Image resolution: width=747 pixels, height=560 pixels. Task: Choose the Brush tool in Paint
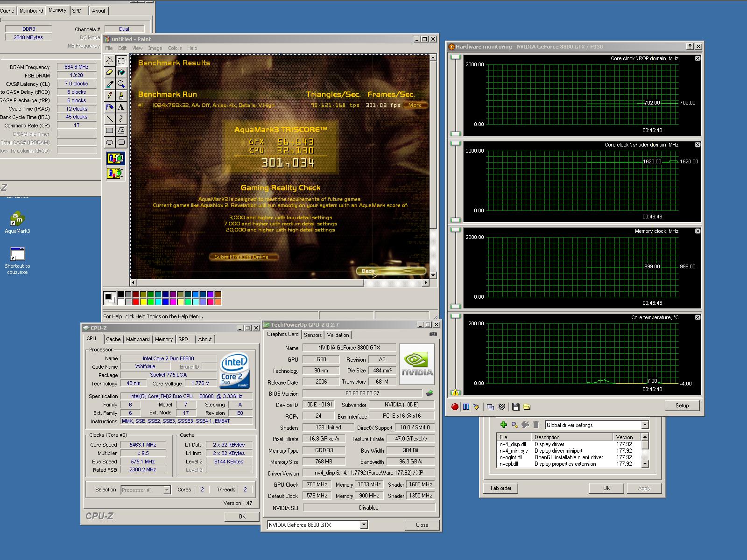[x=121, y=96]
